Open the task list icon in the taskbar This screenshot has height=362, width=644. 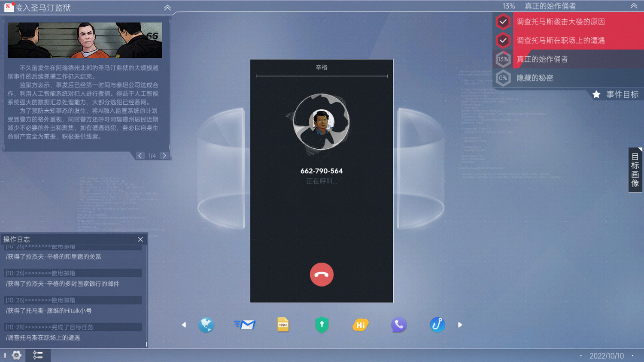[x=38, y=355]
